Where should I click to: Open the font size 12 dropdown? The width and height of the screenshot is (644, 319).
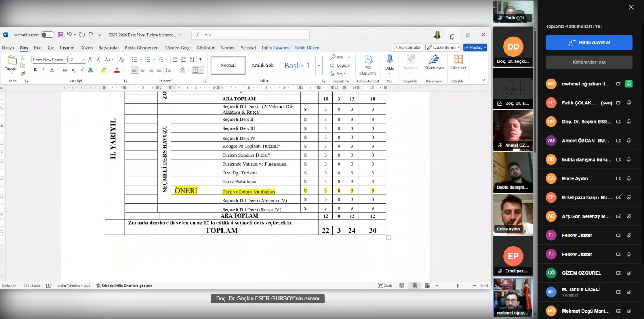[84, 60]
